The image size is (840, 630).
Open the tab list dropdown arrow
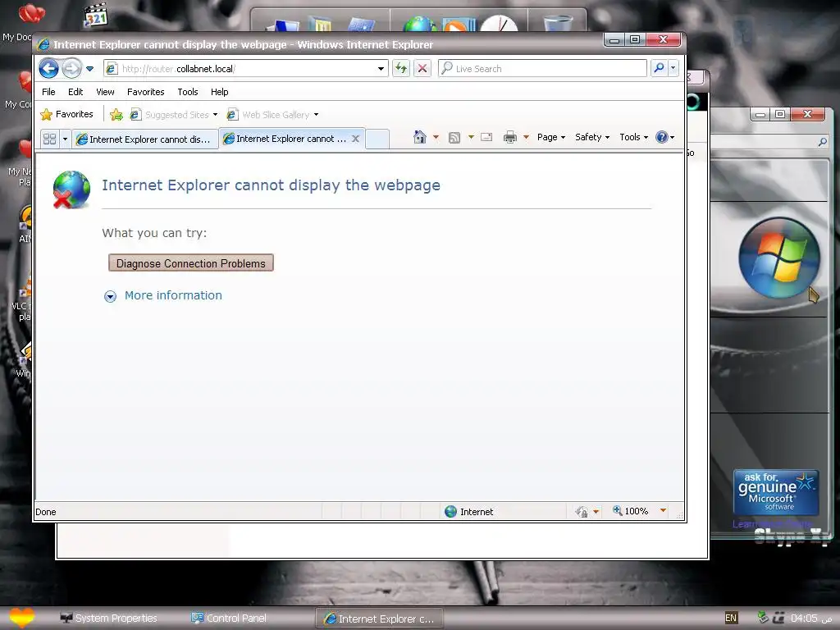[x=65, y=139]
